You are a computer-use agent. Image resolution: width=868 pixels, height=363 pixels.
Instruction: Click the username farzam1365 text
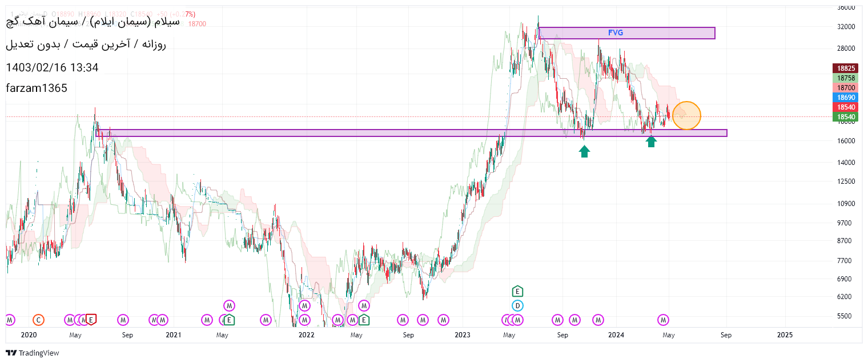point(37,88)
